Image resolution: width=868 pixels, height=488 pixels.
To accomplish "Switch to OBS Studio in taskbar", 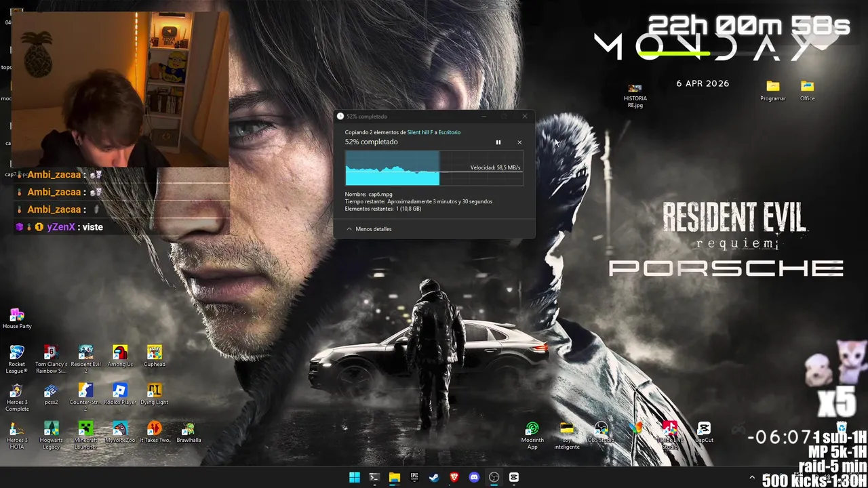I will (x=494, y=477).
